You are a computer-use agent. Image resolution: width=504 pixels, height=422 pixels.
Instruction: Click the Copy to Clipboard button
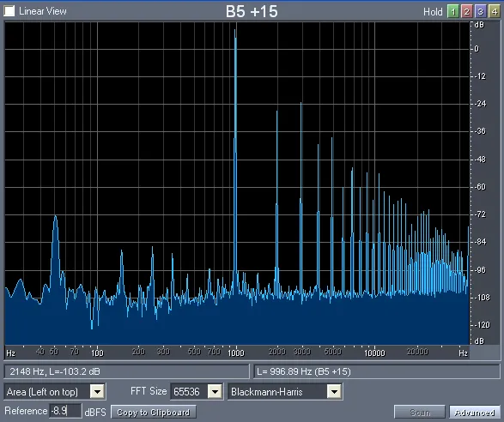pyautogui.click(x=154, y=412)
